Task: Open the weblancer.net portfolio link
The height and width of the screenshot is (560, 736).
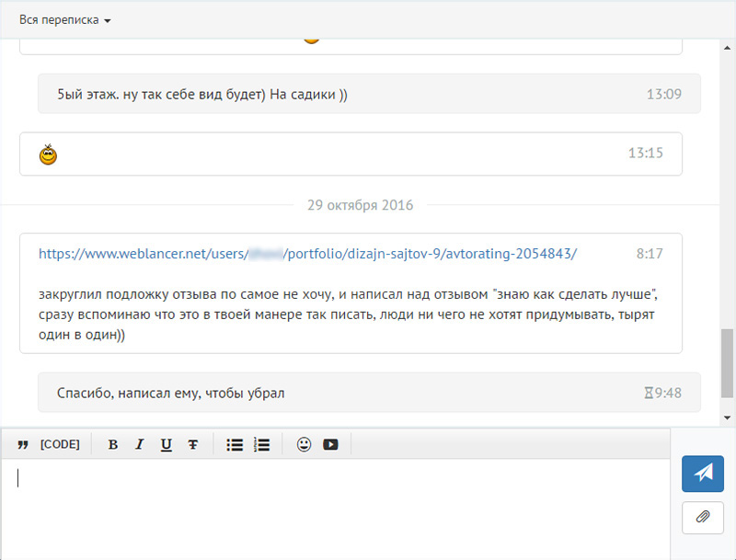Action: (307, 254)
